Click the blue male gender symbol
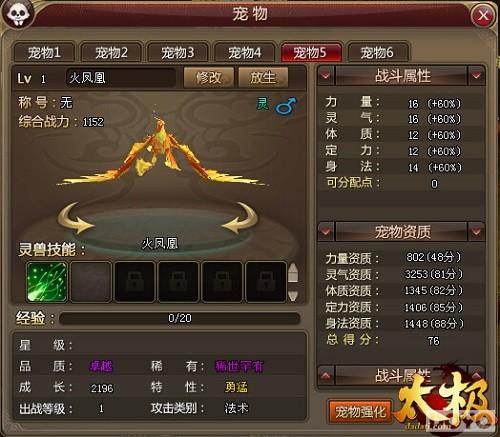The height and width of the screenshot is (437, 500). [x=286, y=106]
